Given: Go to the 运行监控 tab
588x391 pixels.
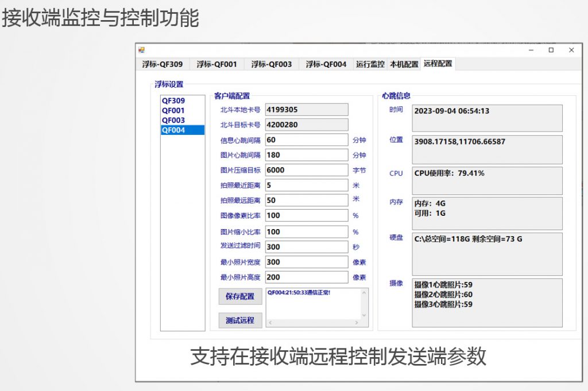Looking at the screenshot, I should point(370,64).
